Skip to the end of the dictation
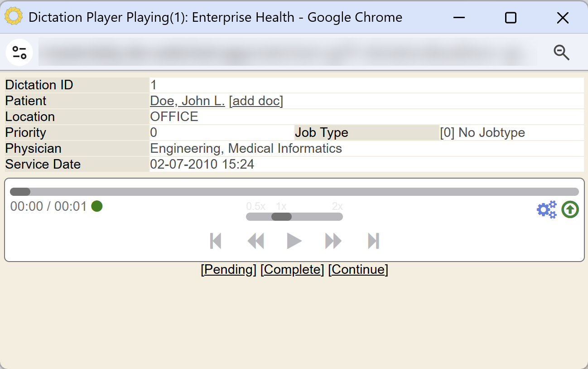The image size is (588, 369). point(373,241)
